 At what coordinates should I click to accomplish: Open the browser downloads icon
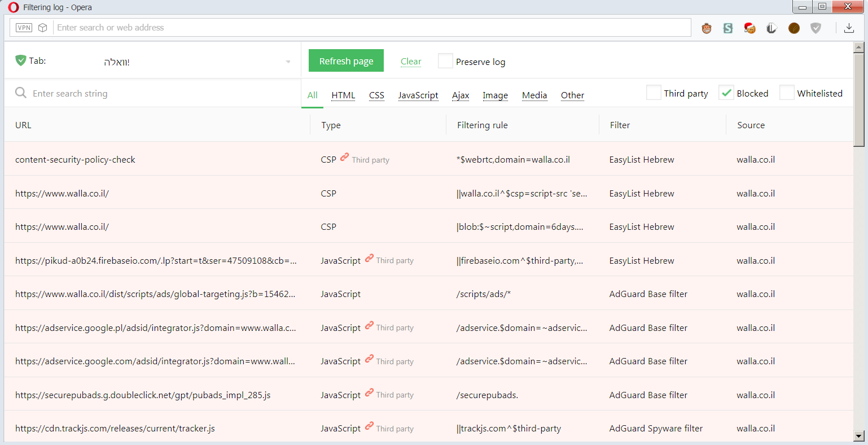point(849,28)
